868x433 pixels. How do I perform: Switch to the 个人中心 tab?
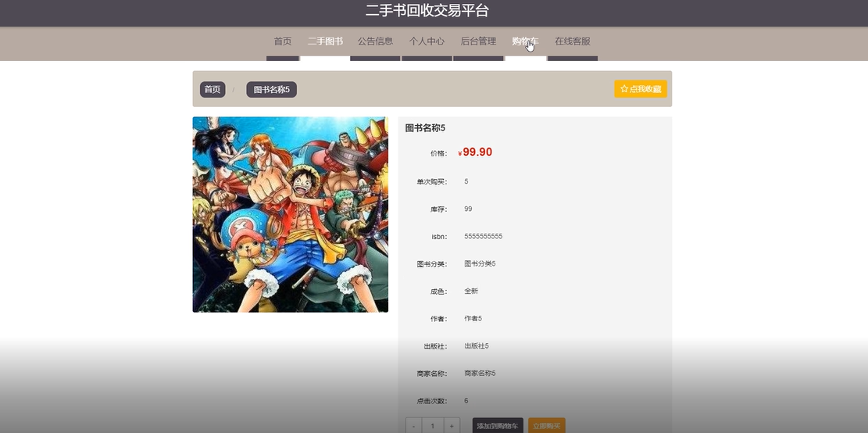tap(427, 41)
